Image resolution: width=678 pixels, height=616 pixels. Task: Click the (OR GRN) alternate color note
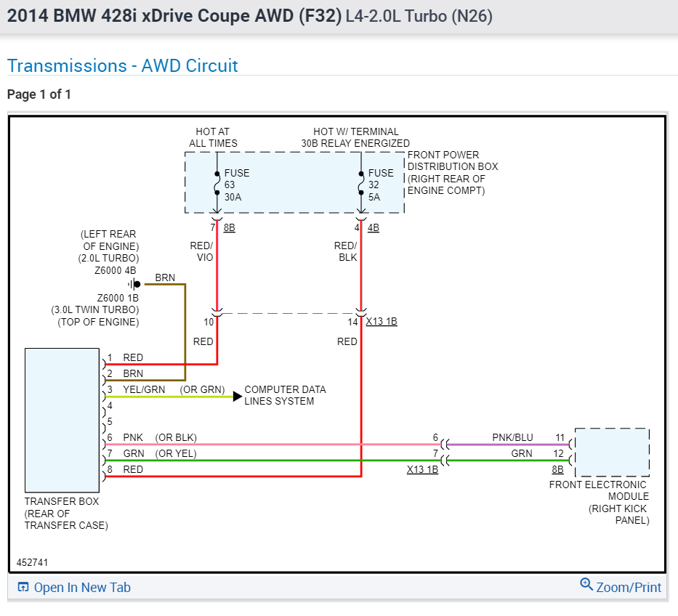[202, 390]
